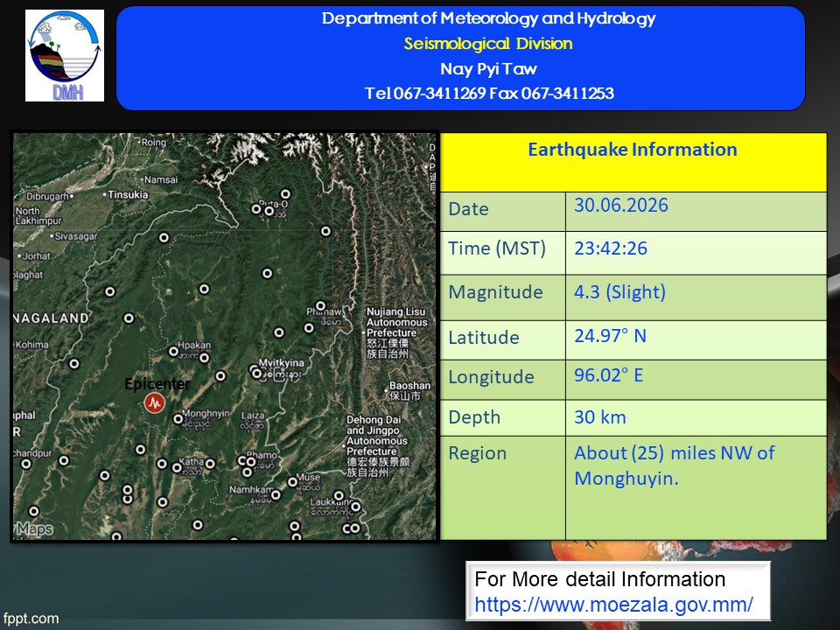Click the Maps watermark logo on map
840x630 pixels.
33,529
